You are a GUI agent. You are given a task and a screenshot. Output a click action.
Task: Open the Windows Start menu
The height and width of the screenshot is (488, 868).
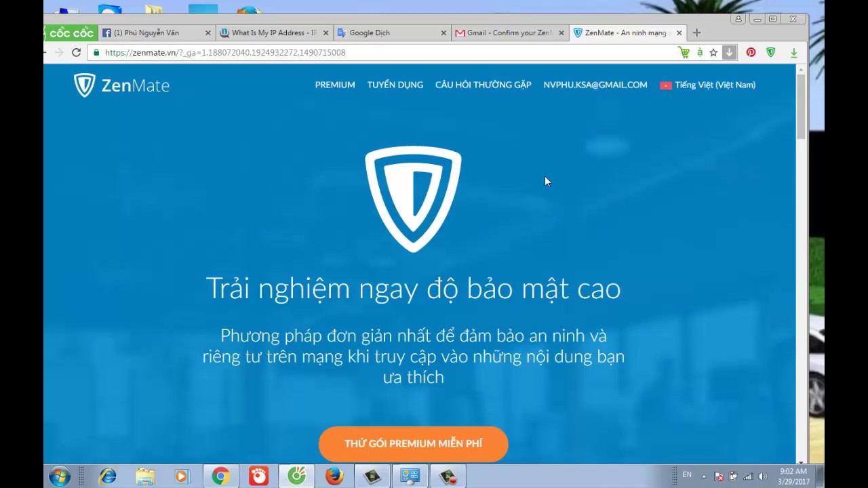(x=60, y=476)
